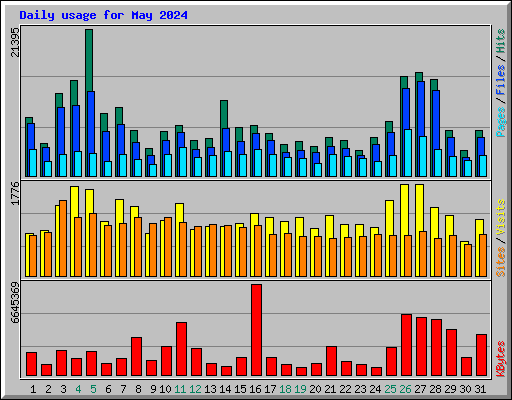The width and height of the screenshot is (512, 400).
Task: Click the red KBytes bar for day 21
Action: [x=331, y=361]
